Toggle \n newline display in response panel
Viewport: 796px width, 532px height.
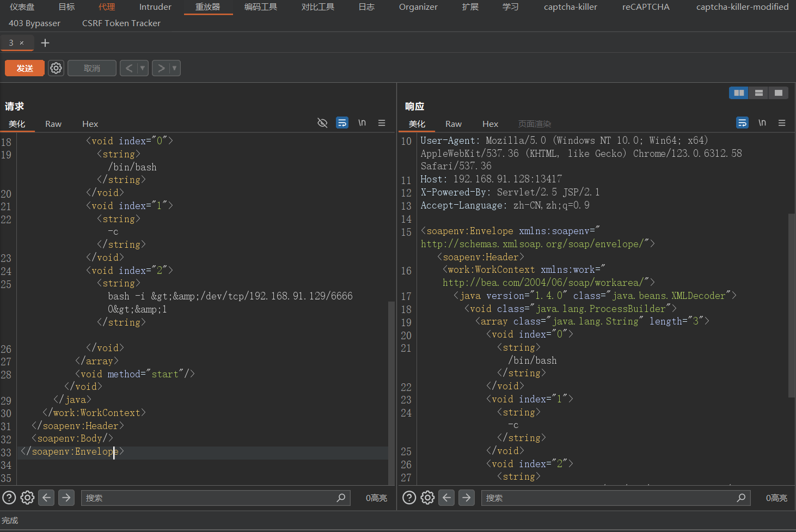click(762, 123)
